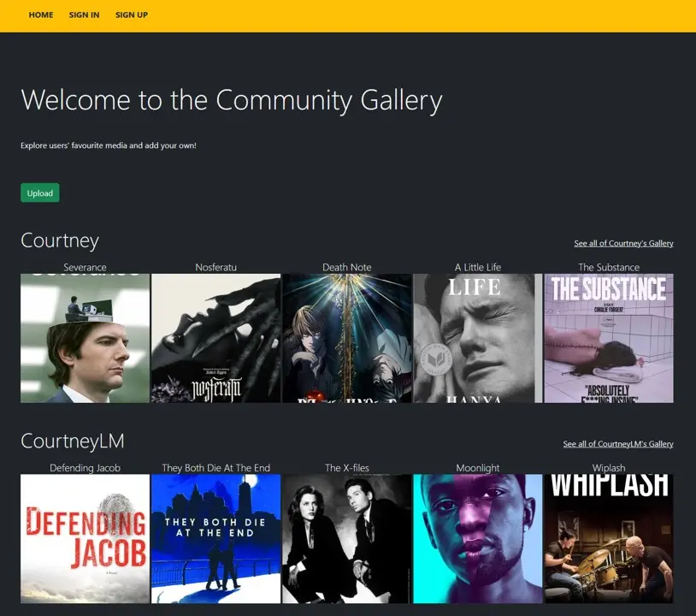Open The X-files thumbnail
Viewport: 696px width, 616px height.
tap(346, 538)
